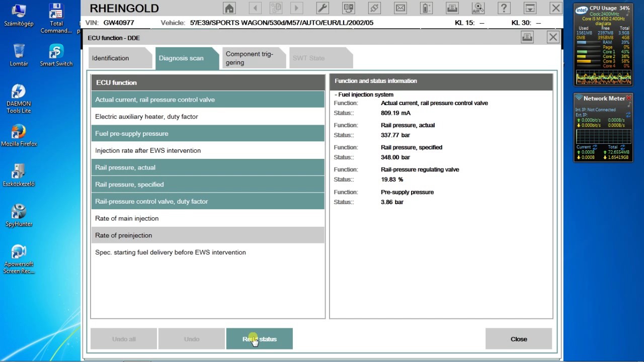Image resolution: width=644 pixels, height=362 pixels.
Task: Click the 3.86 bar status value
Action: point(392,202)
